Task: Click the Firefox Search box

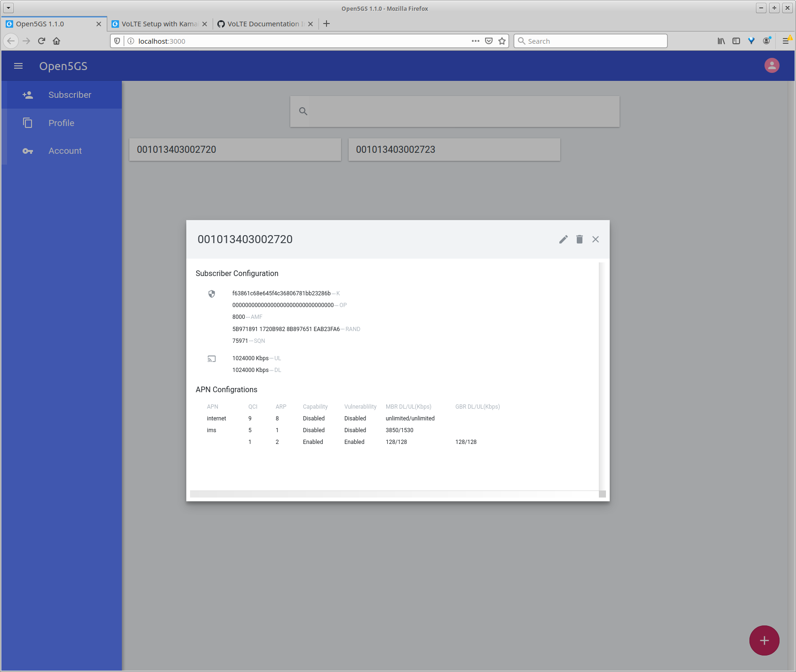Action: click(590, 41)
